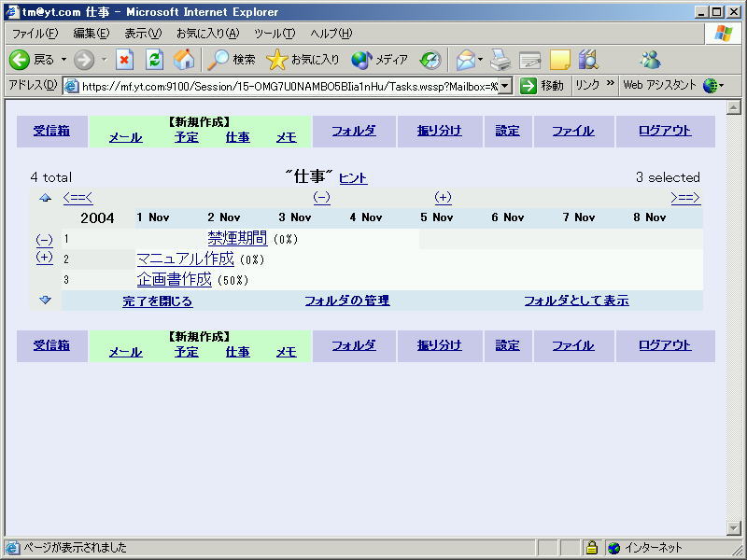Click the top ログアウト (Logout) link
Viewport: 747px width, 560px height.
(665, 131)
